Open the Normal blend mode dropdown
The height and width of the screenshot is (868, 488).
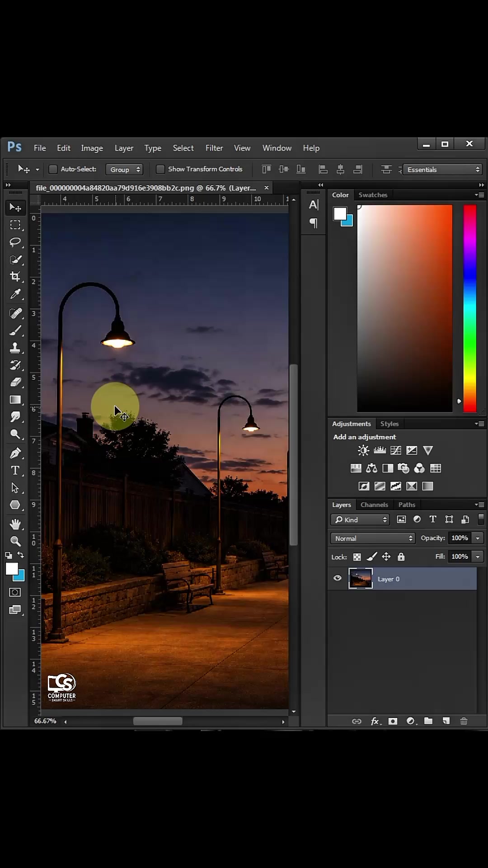click(373, 538)
